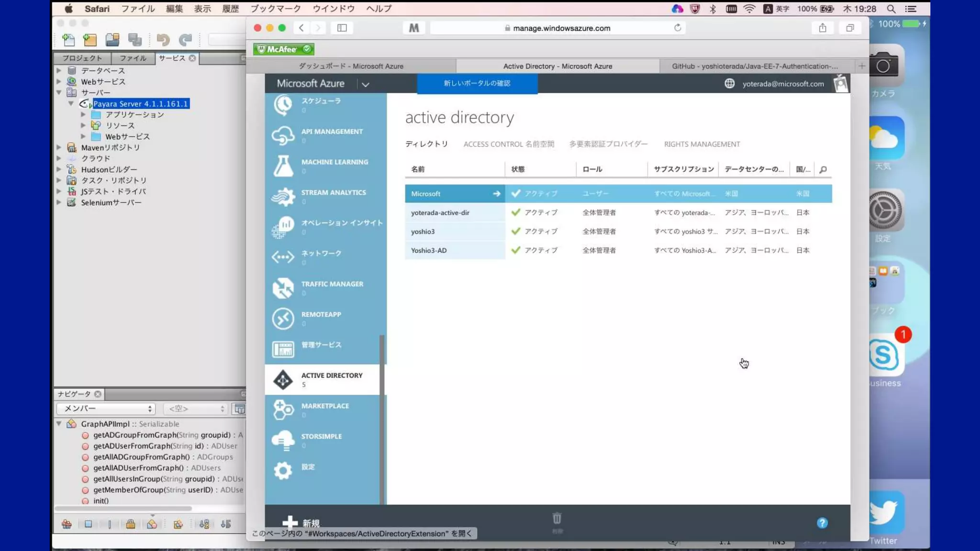
Task: Click the language globe icon in header
Action: pyautogui.click(x=729, y=84)
